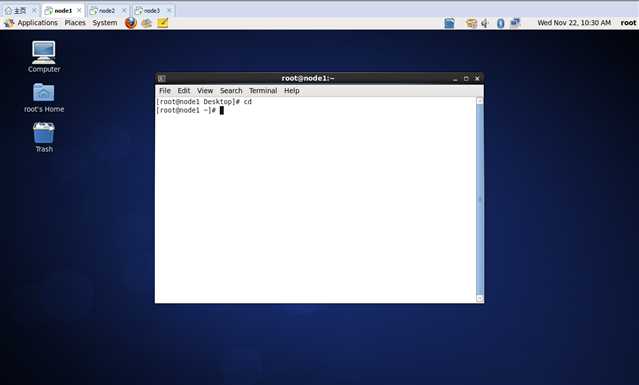Launch the Firefox browser from the panel
This screenshot has width=639, height=385.
(x=131, y=23)
